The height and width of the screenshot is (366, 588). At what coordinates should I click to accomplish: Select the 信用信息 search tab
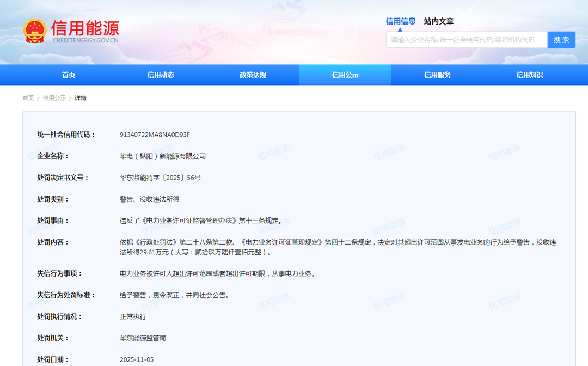(401, 21)
